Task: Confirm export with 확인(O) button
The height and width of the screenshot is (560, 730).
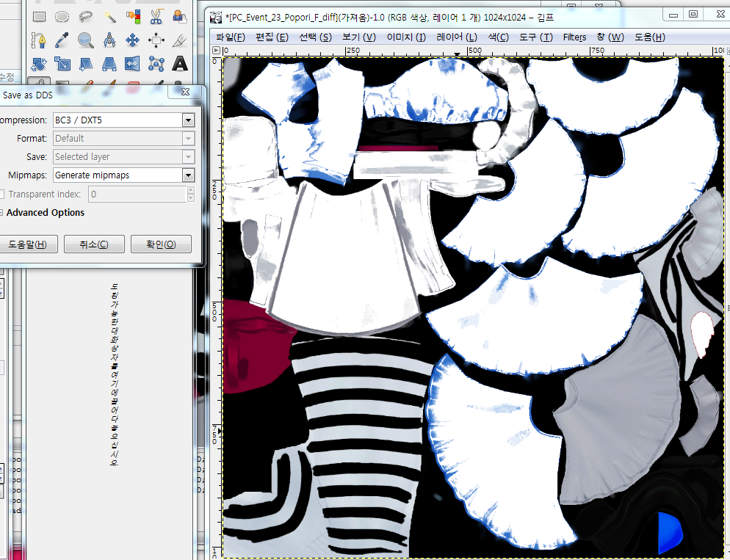Action: coord(161,244)
